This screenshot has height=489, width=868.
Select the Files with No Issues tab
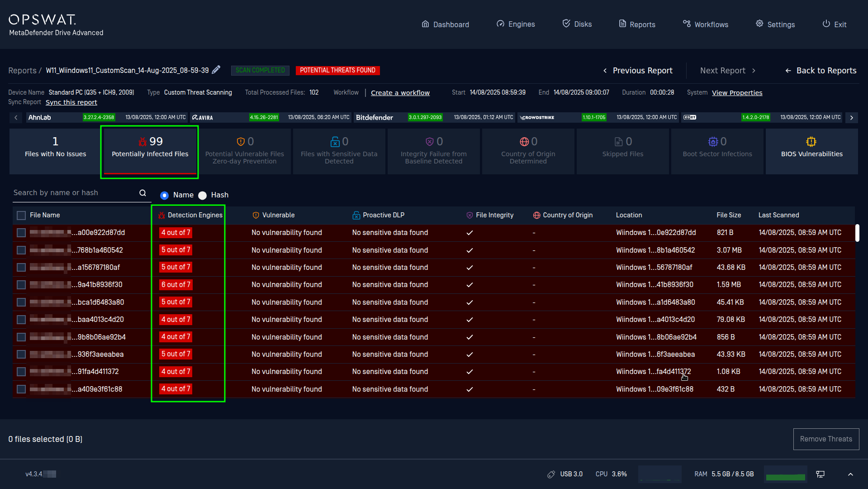point(56,151)
